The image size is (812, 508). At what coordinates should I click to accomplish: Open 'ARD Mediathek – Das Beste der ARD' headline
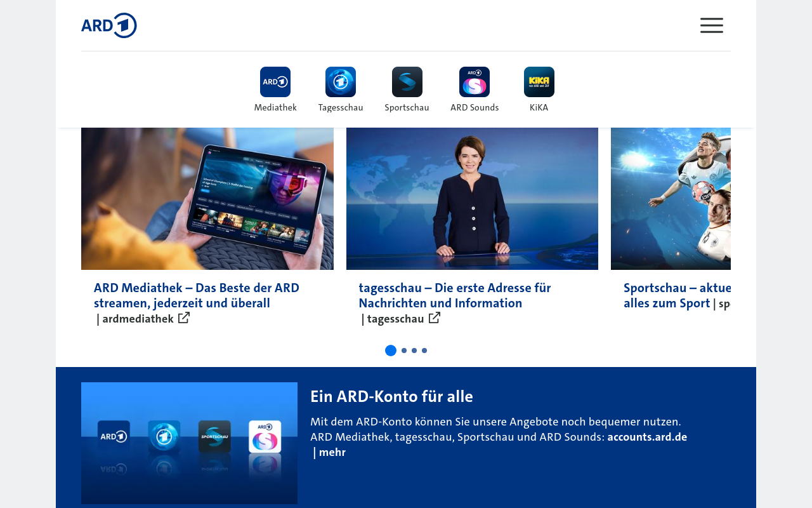(197, 295)
